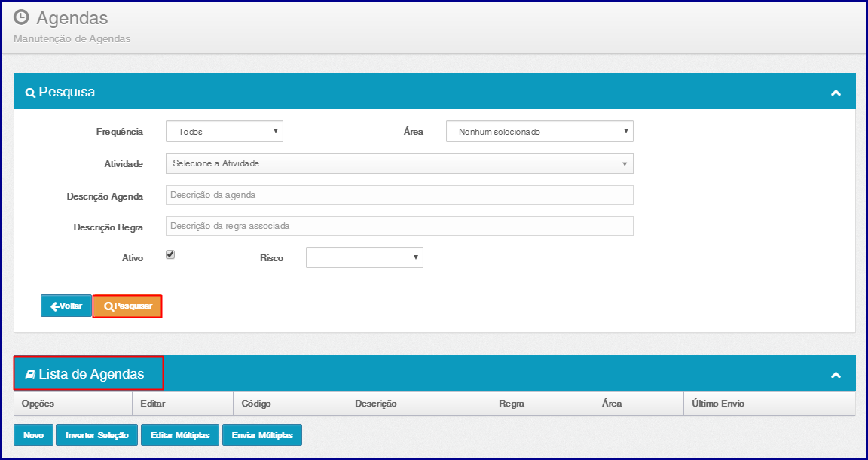
Task: Open the Área dropdown showing Nenhum selecionado
Action: tap(539, 131)
